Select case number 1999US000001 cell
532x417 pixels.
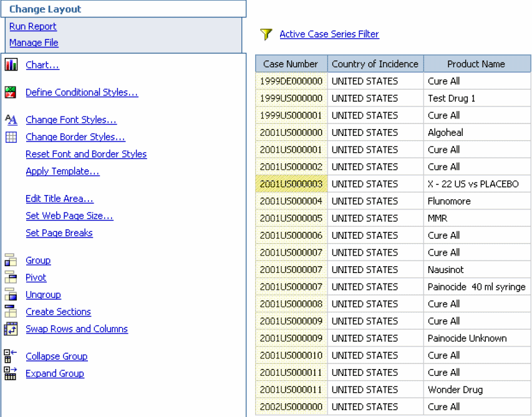coord(291,115)
